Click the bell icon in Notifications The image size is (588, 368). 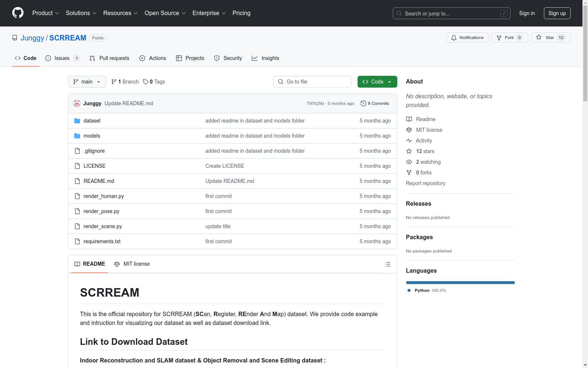point(454,38)
